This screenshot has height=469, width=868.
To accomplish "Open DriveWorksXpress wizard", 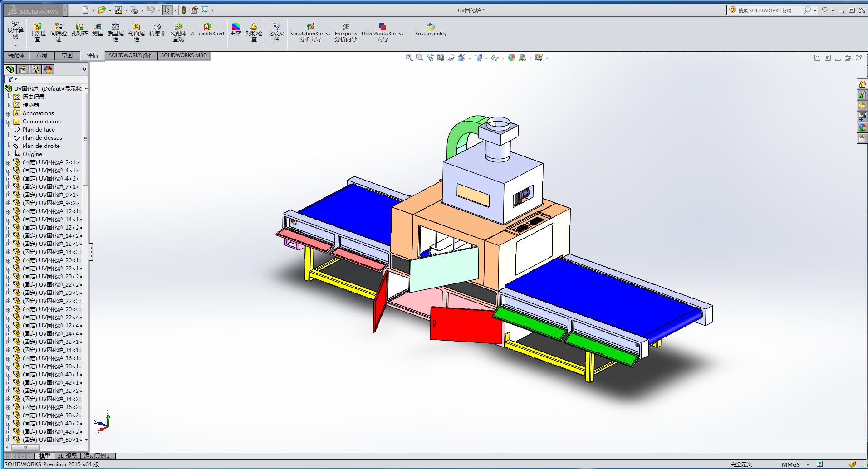I will point(383,33).
